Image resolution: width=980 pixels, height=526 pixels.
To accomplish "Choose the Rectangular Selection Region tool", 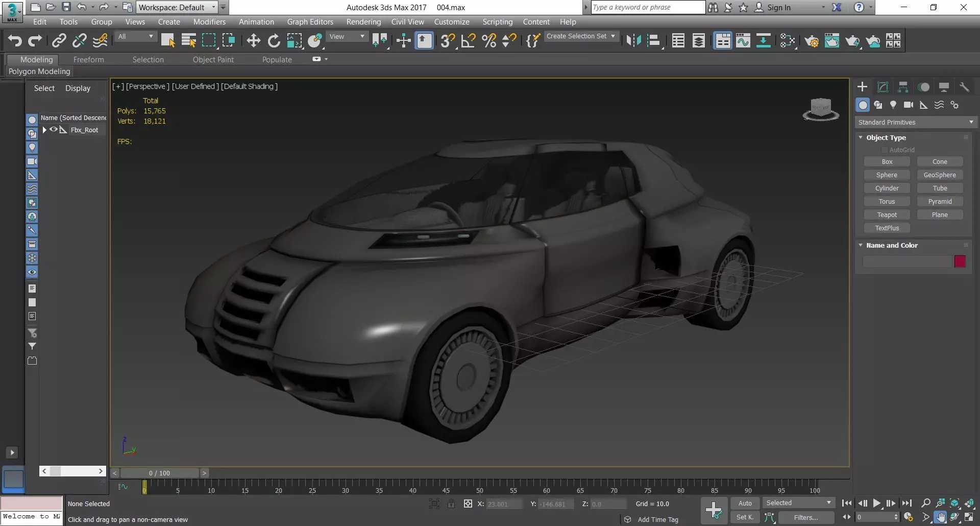I will pyautogui.click(x=209, y=41).
